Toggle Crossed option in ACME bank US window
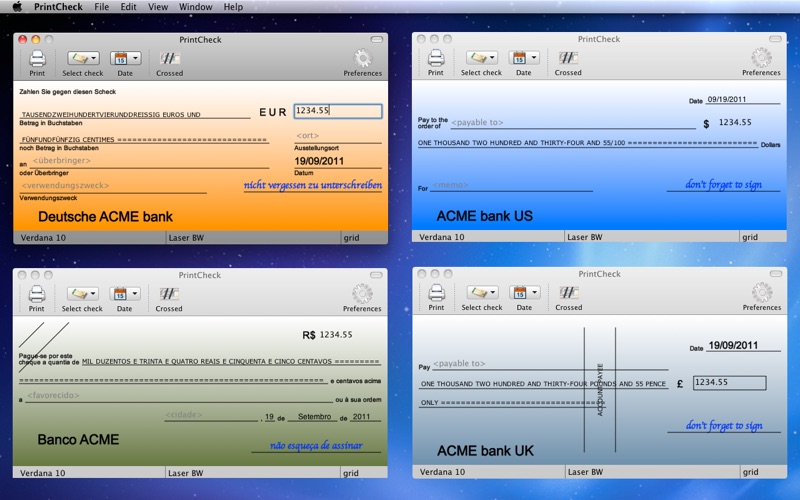This screenshot has width=800, height=500. click(568, 58)
